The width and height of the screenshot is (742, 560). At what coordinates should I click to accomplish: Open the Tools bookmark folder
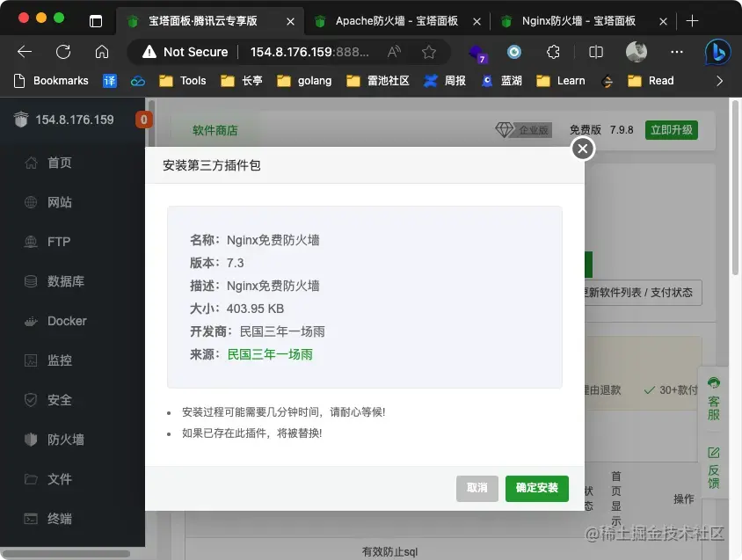(x=183, y=81)
